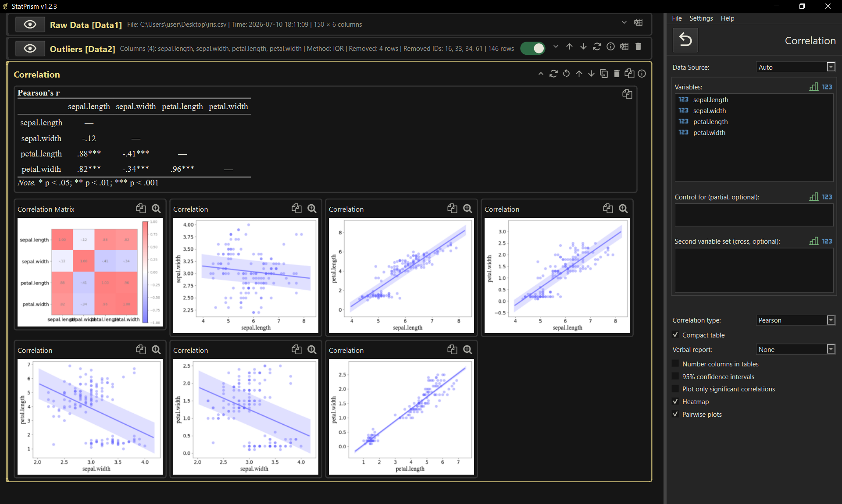The height and width of the screenshot is (504, 842).
Task: Filter Second variable set by scale type
Action: coord(814,241)
